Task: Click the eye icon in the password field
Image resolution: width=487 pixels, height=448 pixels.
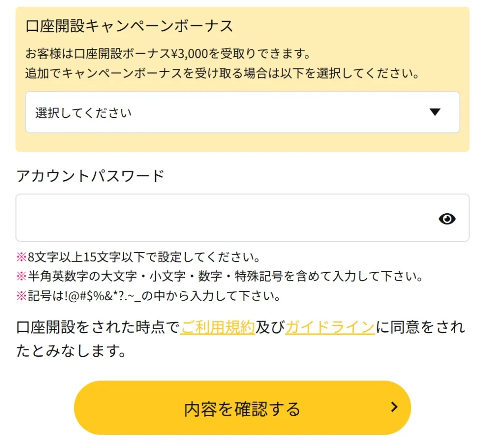Action: point(447,219)
